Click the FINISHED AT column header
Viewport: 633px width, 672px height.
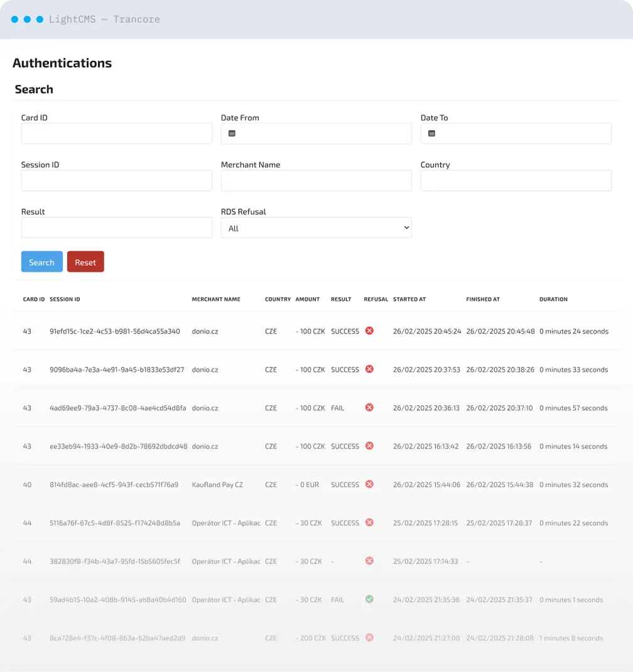point(483,299)
